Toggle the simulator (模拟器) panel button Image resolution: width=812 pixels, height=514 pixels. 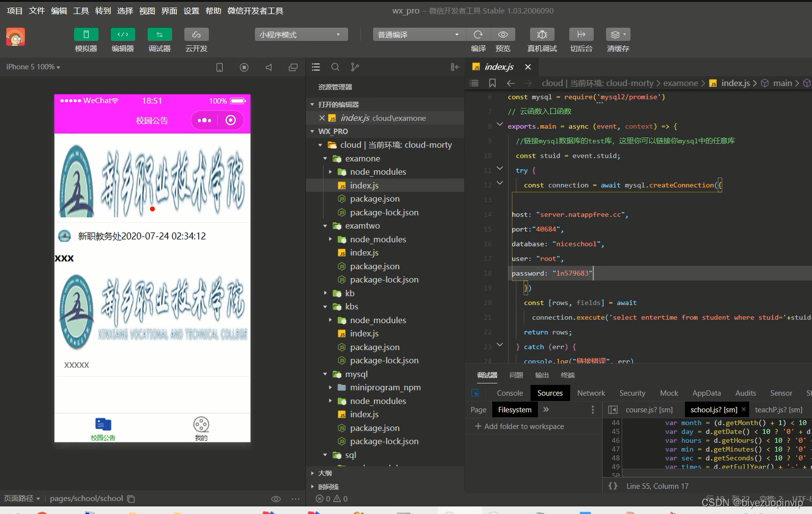(86, 34)
